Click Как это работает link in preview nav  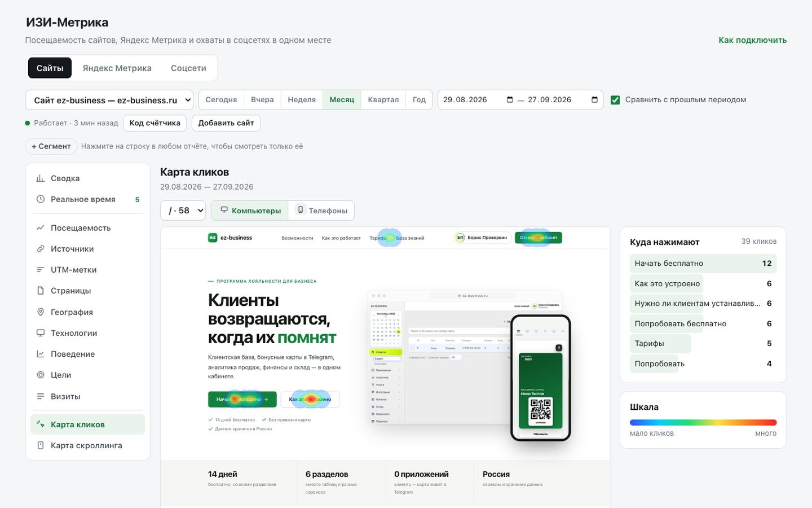(341, 238)
